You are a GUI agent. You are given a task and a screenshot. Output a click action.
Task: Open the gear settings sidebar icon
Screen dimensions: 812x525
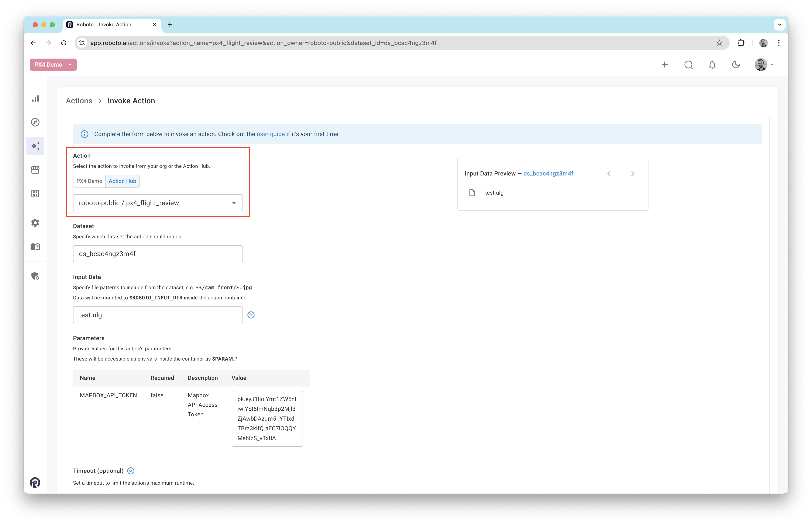coord(35,223)
